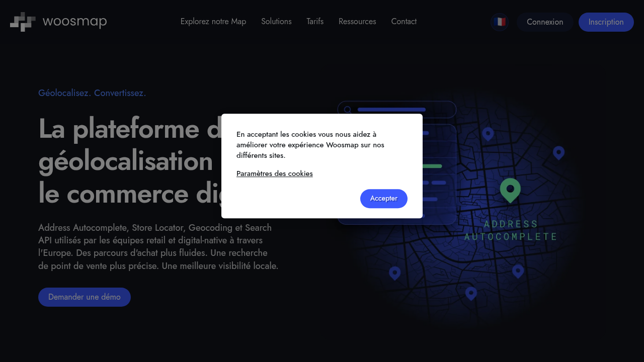Click the Inscription button
644x362 pixels.
(x=606, y=22)
